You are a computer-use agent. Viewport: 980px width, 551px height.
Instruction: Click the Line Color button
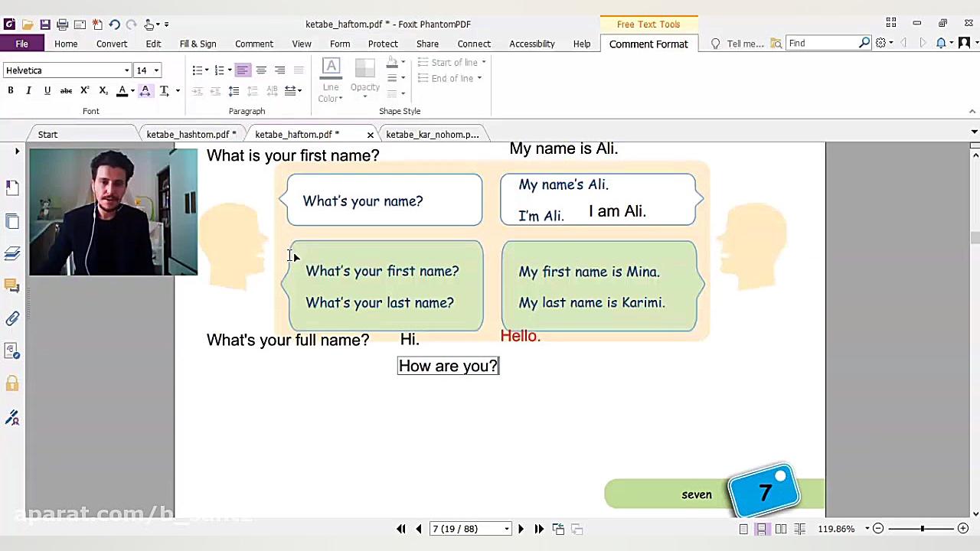pyautogui.click(x=331, y=80)
